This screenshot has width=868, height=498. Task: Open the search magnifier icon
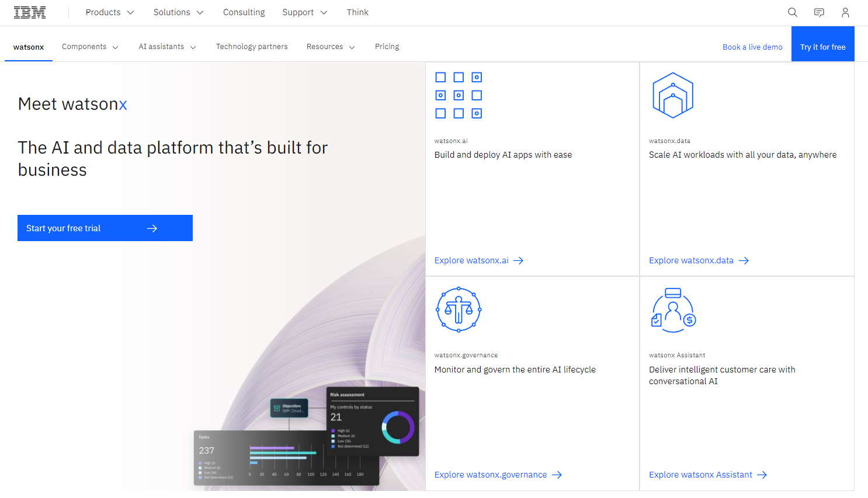[792, 12]
